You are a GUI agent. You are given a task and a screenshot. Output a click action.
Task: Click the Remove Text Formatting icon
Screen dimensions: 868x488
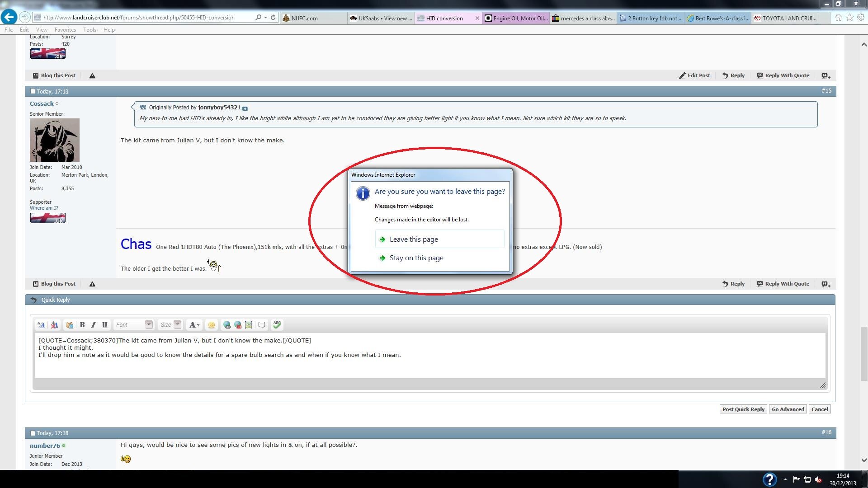(54, 324)
